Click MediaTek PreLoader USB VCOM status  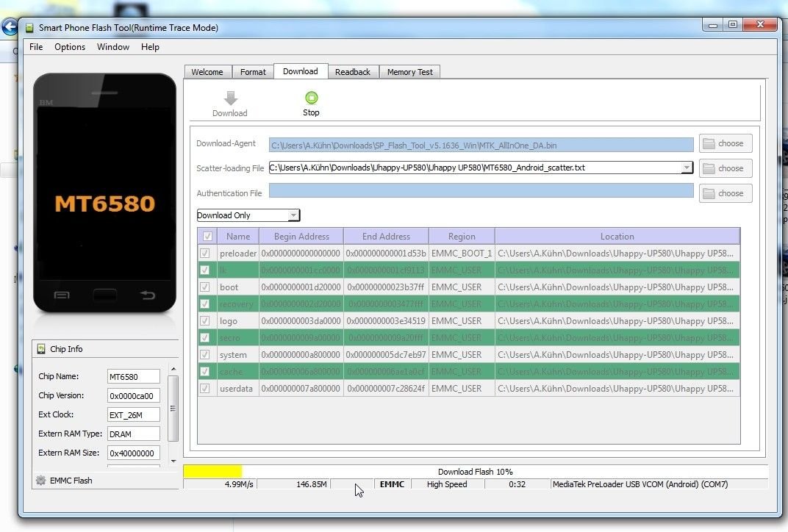(640, 484)
